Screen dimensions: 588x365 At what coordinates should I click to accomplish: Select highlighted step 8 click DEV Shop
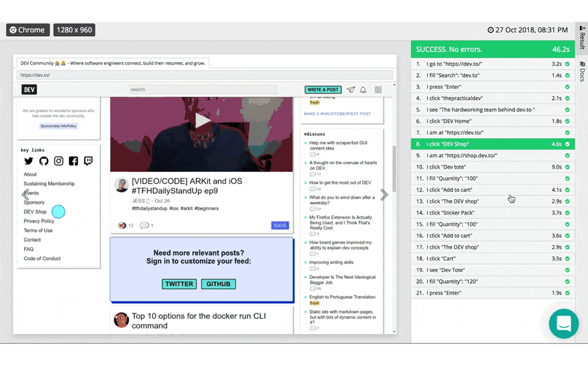point(492,144)
